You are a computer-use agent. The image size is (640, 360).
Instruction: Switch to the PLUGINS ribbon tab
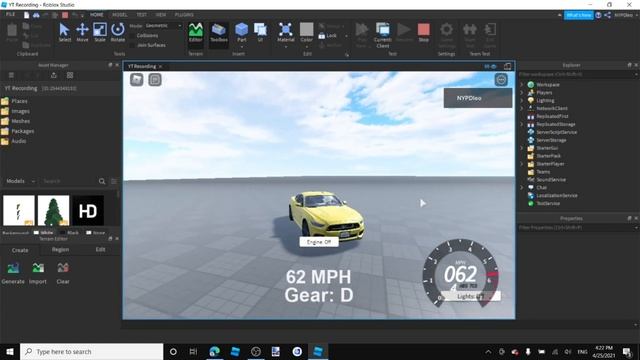pos(184,15)
